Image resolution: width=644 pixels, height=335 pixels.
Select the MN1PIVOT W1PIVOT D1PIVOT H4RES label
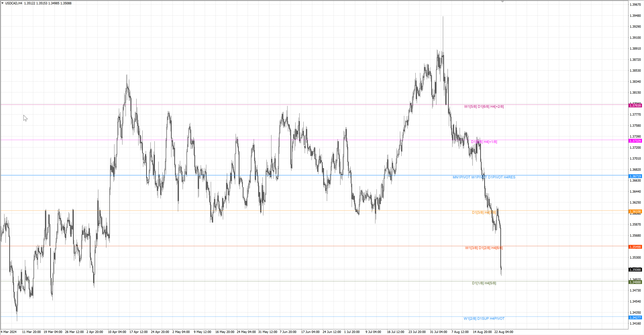coord(484,177)
